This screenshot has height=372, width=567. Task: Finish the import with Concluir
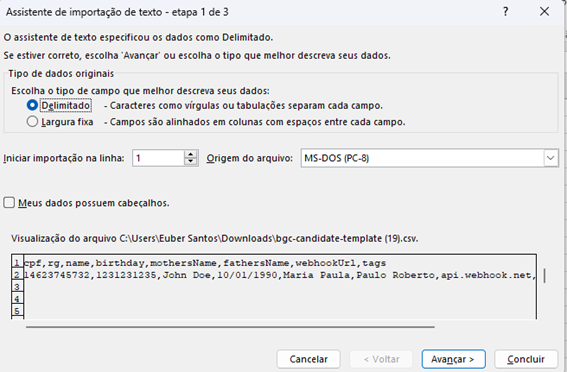pos(526,359)
